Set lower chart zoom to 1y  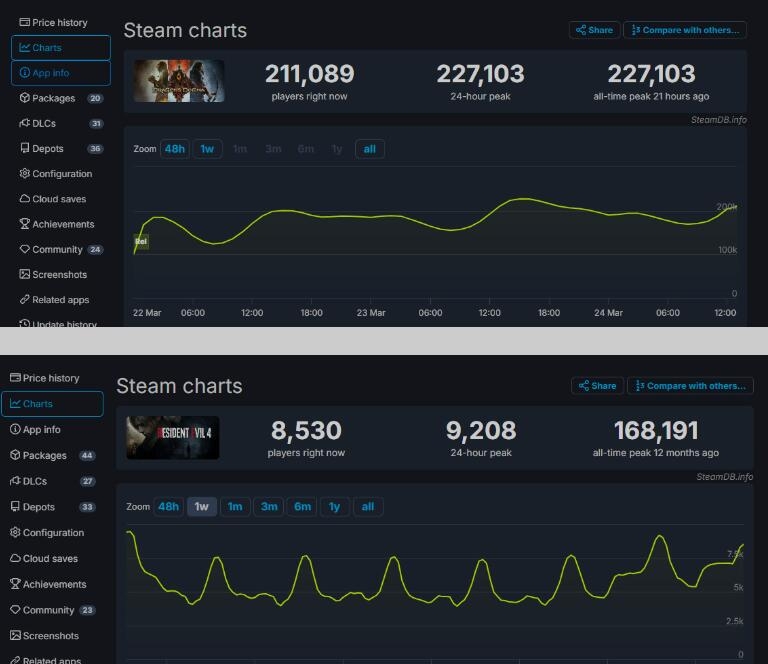[x=335, y=507]
